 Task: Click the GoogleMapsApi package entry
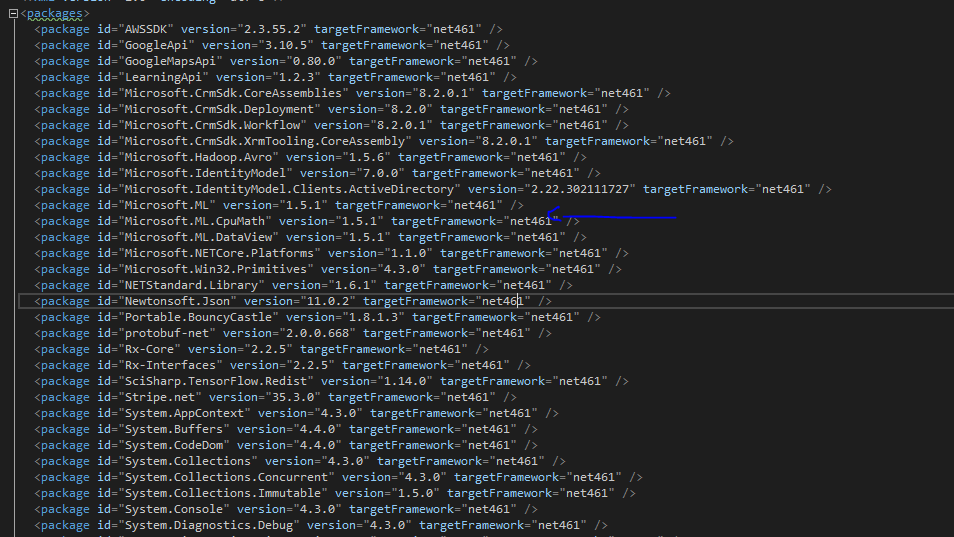tap(286, 61)
